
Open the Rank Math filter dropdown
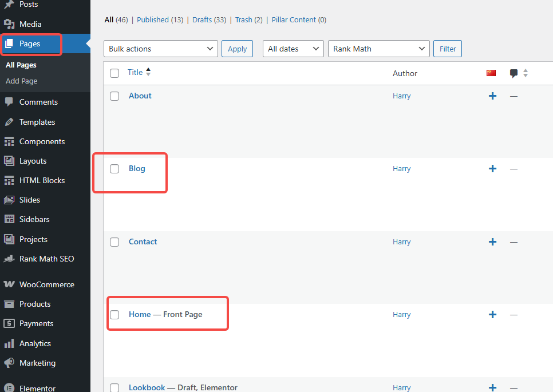pyautogui.click(x=379, y=49)
